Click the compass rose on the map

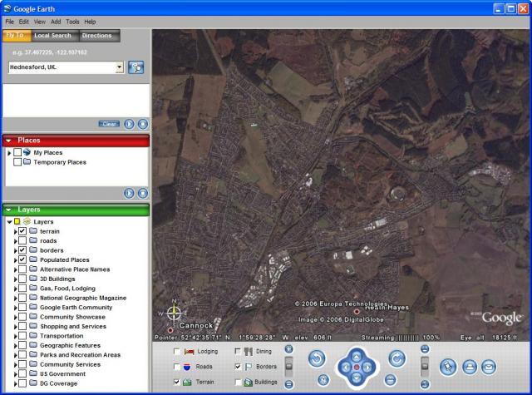174,313
